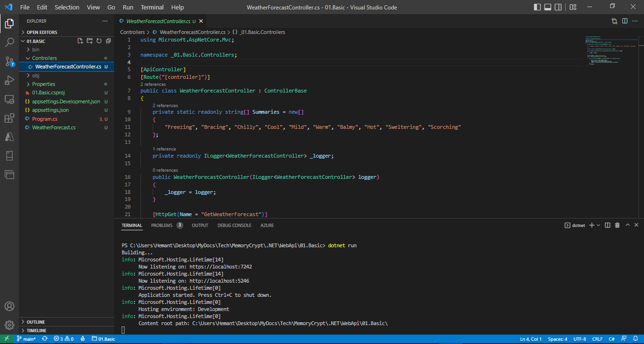Image resolution: width=644 pixels, height=344 pixels.
Task: Select the TERMINAL panel tab
Action: coord(132,225)
